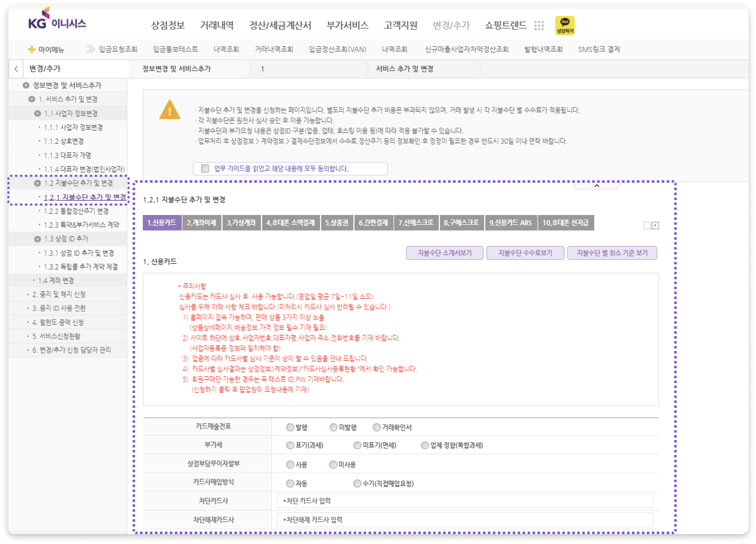756x544 pixels.
Task: Check the 업무 가이드 동의 checkbox
Action: click(x=205, y=168)
